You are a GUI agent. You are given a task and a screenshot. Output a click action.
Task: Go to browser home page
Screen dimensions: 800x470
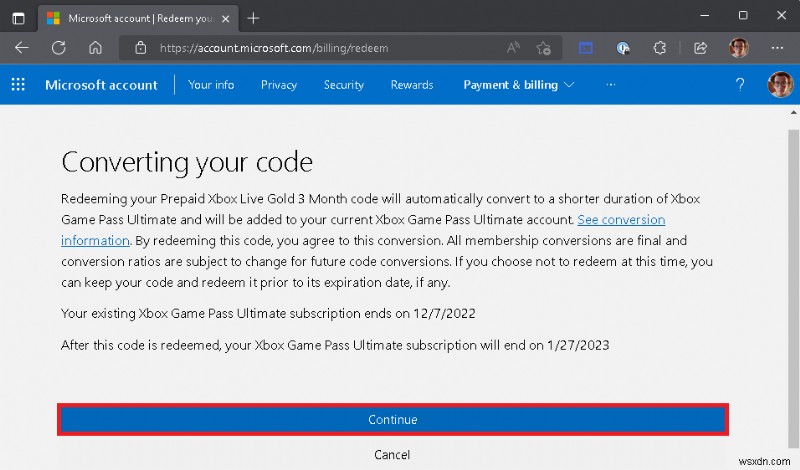[x=95, y=48]
